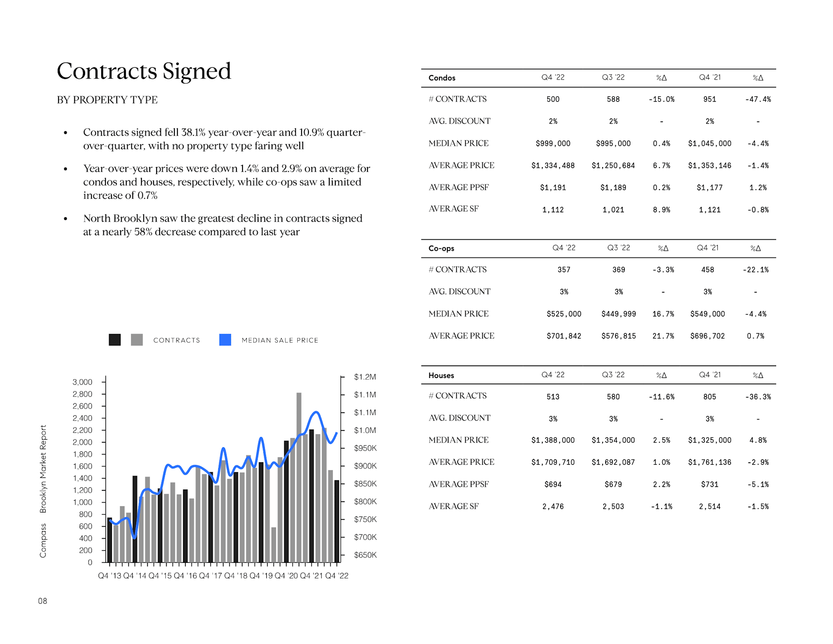
Task: Click the BY PROPERTY TYPE subtitle
Action: click(x=107, y=100)
